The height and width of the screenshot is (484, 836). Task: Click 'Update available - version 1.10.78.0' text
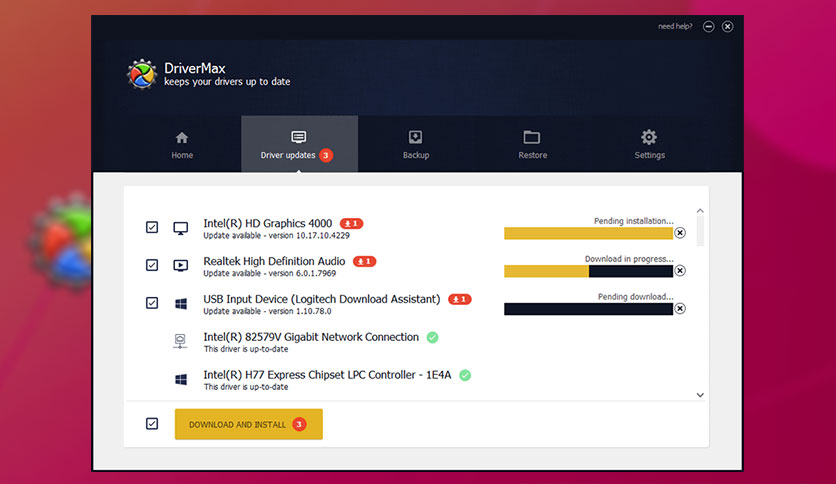pyautogui.click(x=267, y=311)
